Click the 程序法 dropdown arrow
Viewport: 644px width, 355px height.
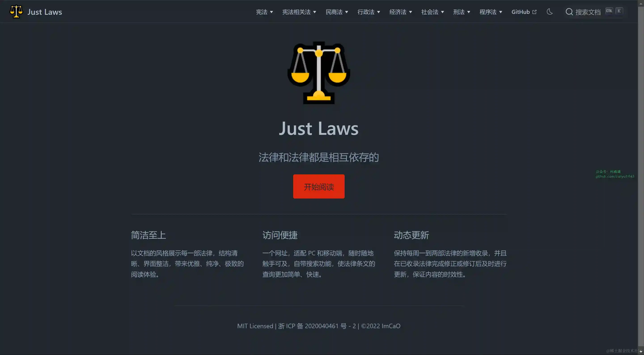point(500,12)
